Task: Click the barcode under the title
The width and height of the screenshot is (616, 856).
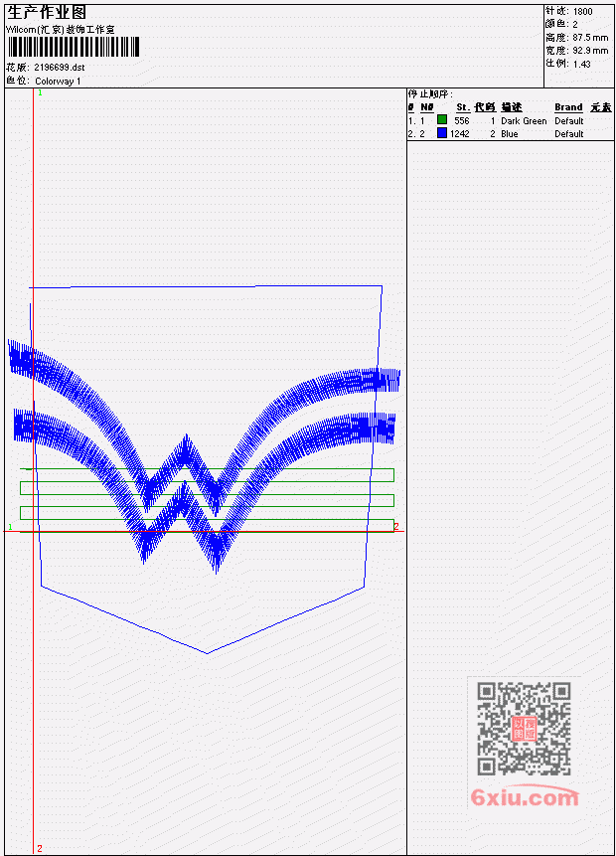Action: pos(74,47)
